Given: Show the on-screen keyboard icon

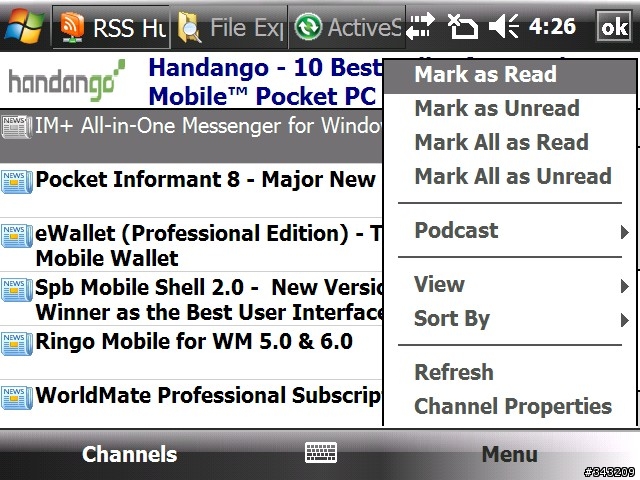Looking at the screenshot, I should (321, 453).
